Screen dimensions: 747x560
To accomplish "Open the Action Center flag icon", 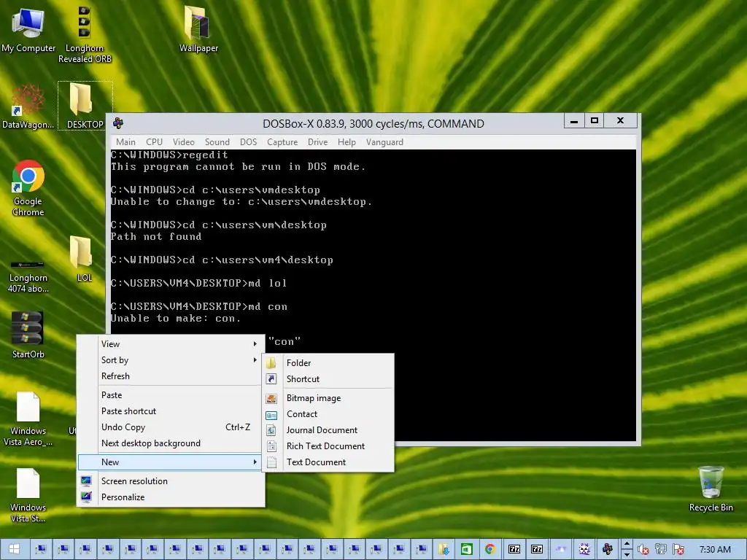I will click(678, 549).
